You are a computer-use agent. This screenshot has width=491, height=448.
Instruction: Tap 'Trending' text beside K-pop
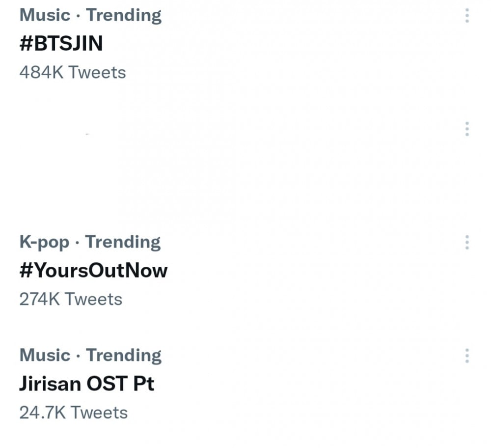point(123,242)
